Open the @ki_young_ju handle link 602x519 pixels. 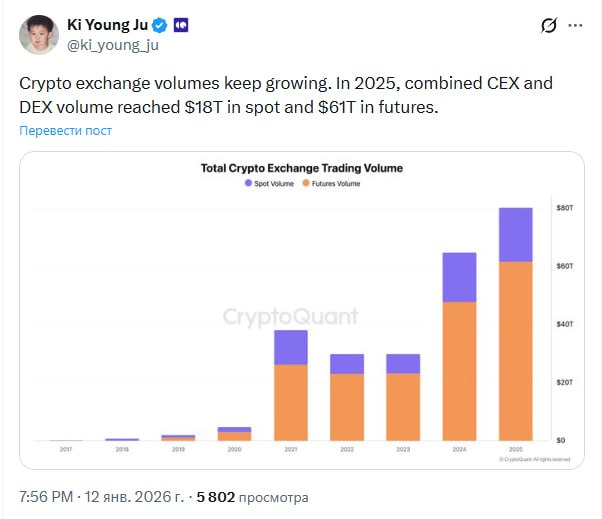pyautogui.click(x=112, y=44)
